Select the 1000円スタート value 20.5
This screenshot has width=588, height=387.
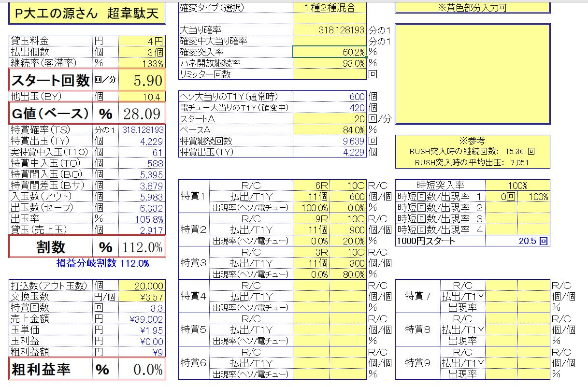pyautogui.click(x=517, y=241)
